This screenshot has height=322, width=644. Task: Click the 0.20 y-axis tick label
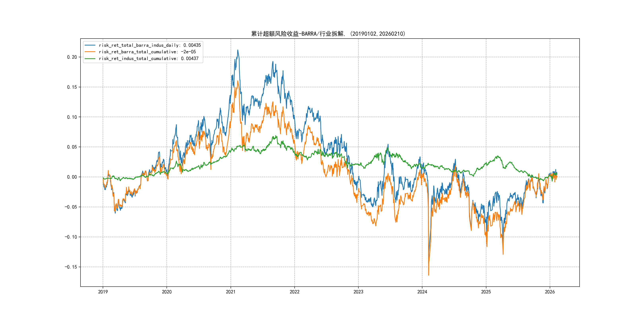click(72, 57)
